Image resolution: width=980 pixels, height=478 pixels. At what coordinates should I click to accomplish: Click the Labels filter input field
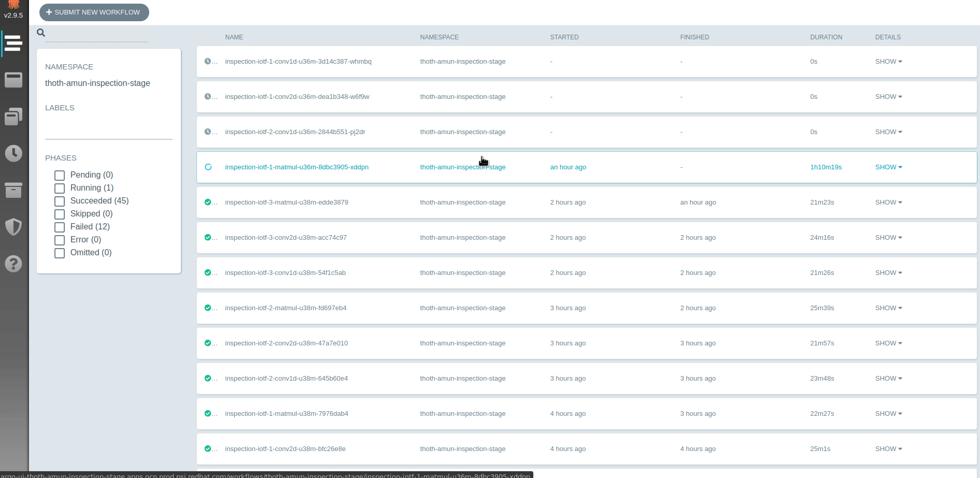click(109, 129)
